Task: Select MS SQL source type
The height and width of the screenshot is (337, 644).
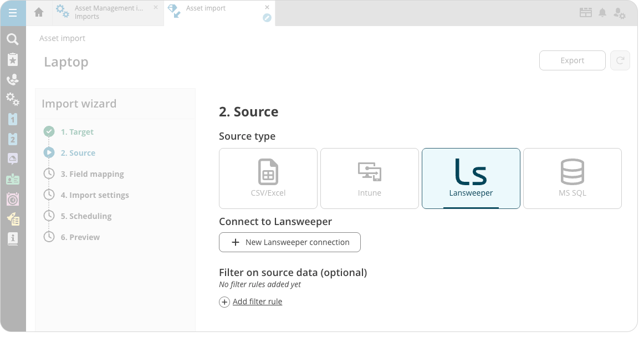Action: pos(573,178)
